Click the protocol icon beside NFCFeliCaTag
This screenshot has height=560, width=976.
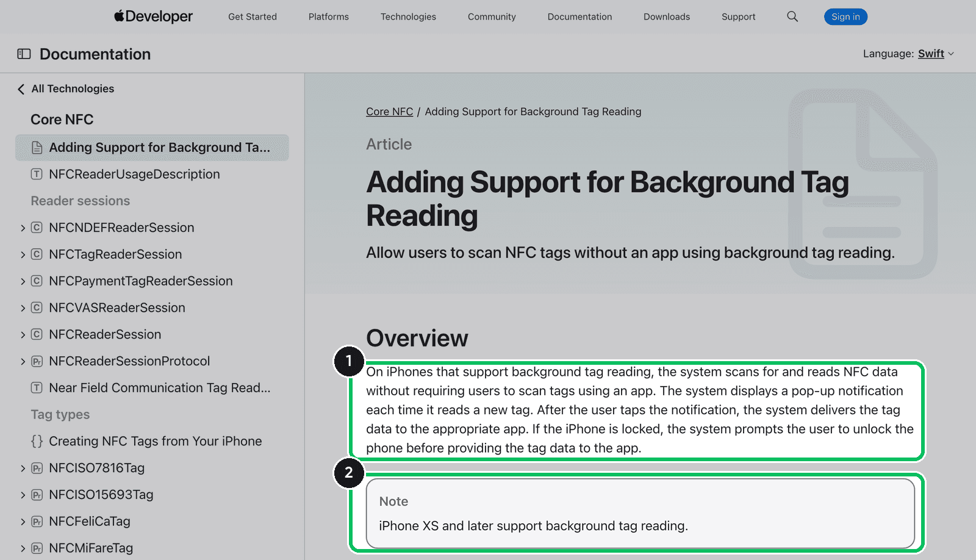pos(37,522)
